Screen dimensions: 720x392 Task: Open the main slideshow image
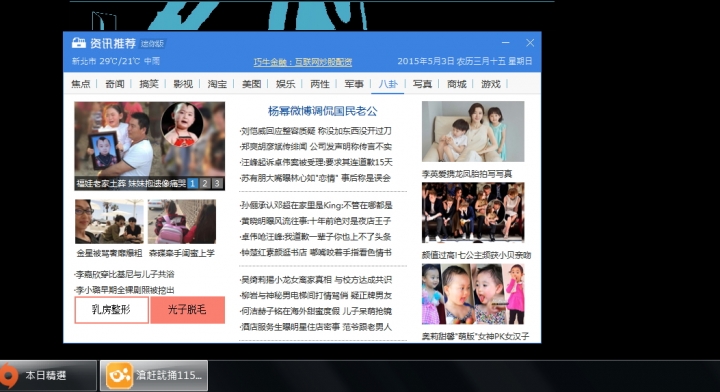(x=150, y=140)
